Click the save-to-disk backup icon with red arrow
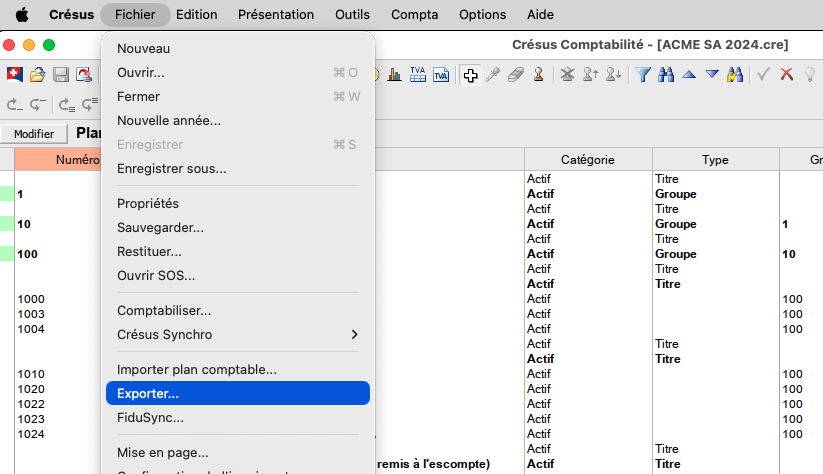 pyautogui.click(x=83, y=75)
